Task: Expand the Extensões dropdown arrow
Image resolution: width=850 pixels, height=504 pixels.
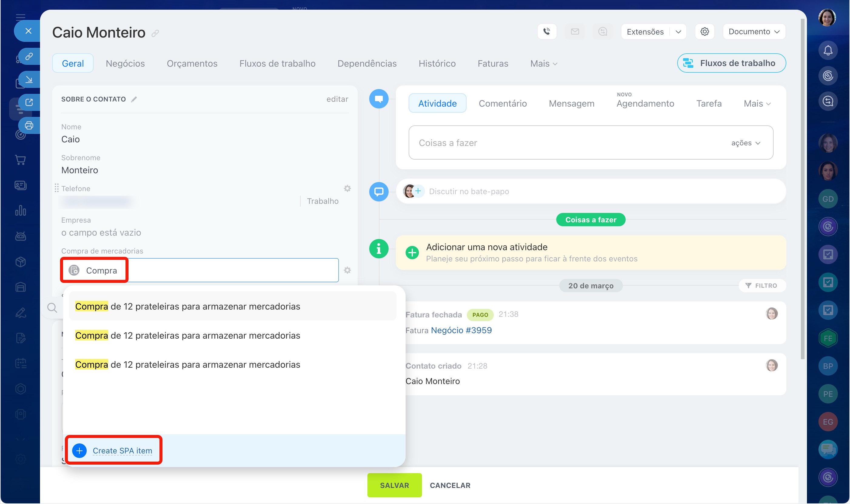Action: point(678,31)
